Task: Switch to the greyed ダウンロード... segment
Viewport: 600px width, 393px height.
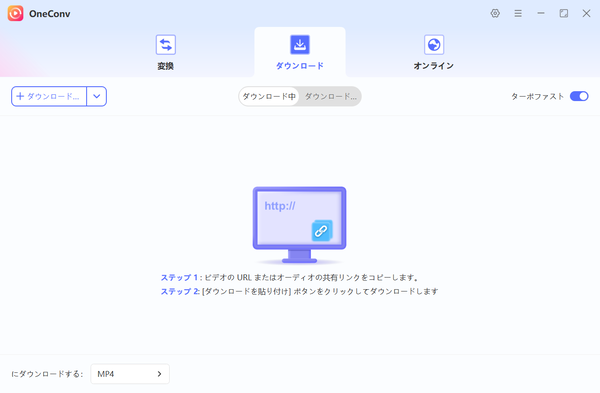Action: 330,96
